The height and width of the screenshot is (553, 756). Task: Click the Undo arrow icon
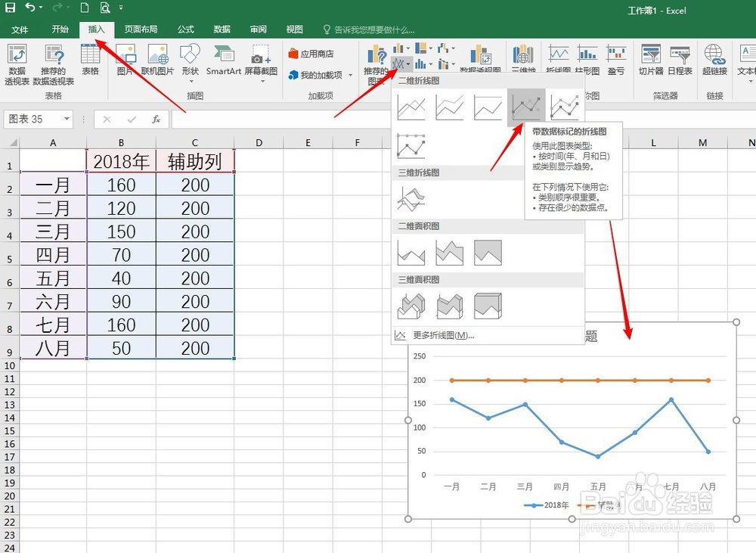pos(30,8)
